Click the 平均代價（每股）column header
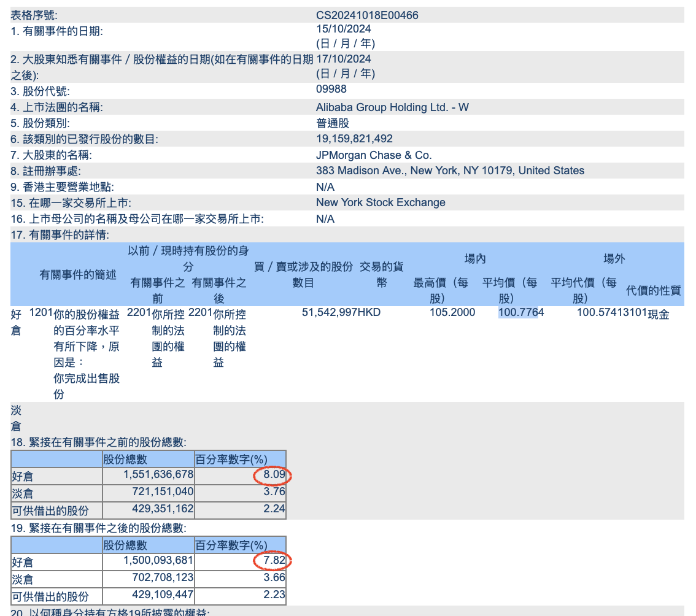 point(584,291)
